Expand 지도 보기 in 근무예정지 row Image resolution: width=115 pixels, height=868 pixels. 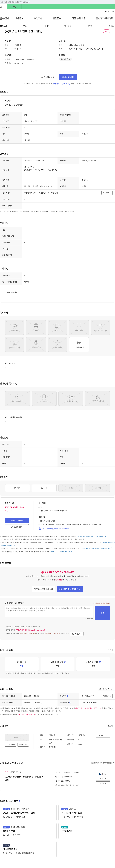coord(107,193)
